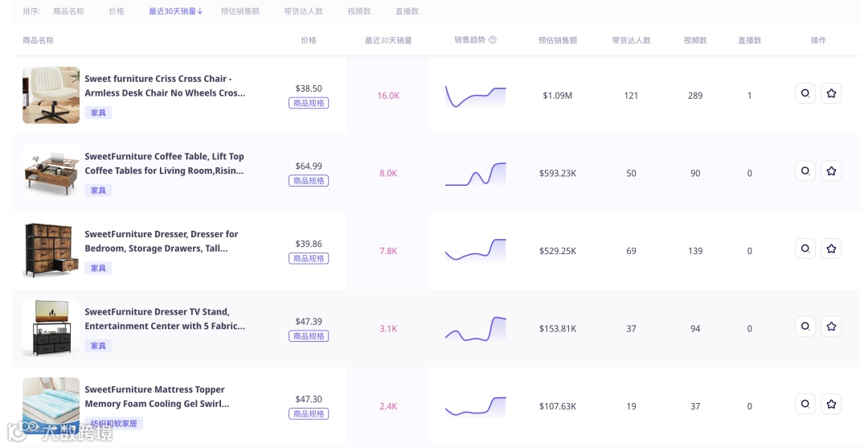868x448 pixels.
Task: Open 商品规格 for $39.86 dresser
Action: [309, 258]
